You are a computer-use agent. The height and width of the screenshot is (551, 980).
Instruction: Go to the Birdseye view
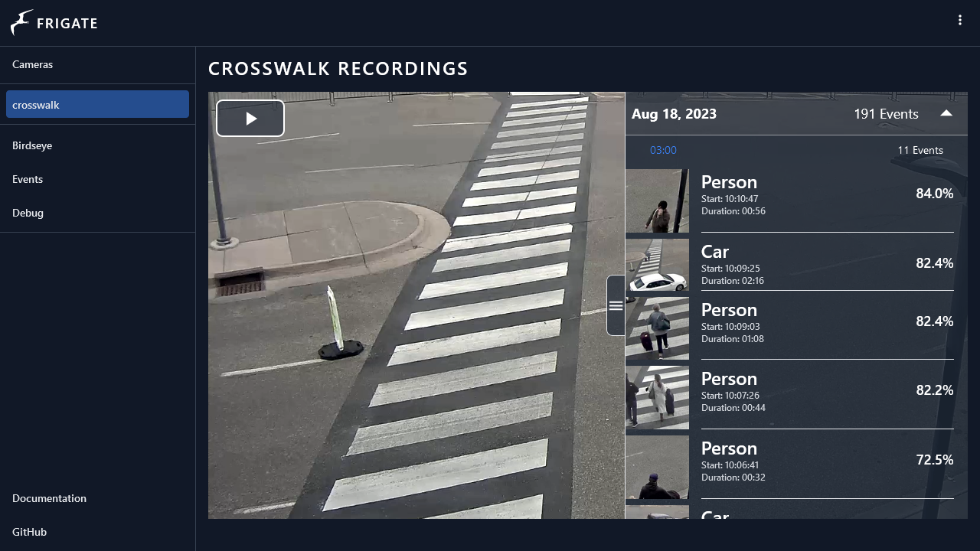tap(32, 145)
